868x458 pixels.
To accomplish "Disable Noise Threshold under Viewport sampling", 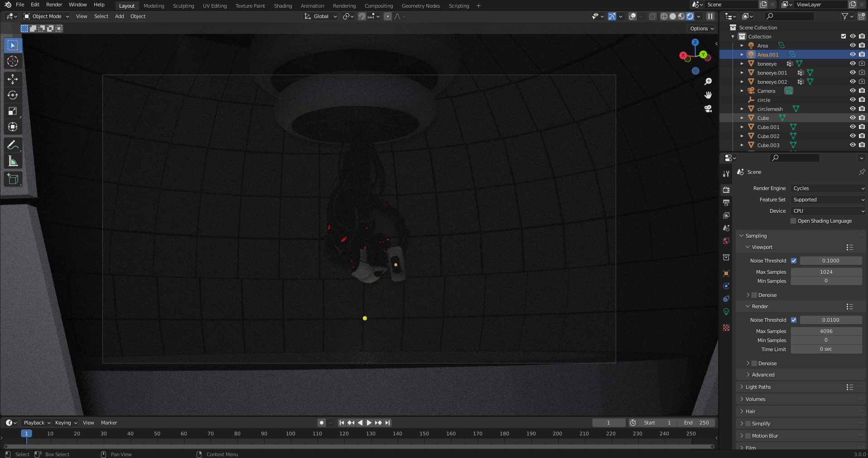I will (x=794, y=261).
